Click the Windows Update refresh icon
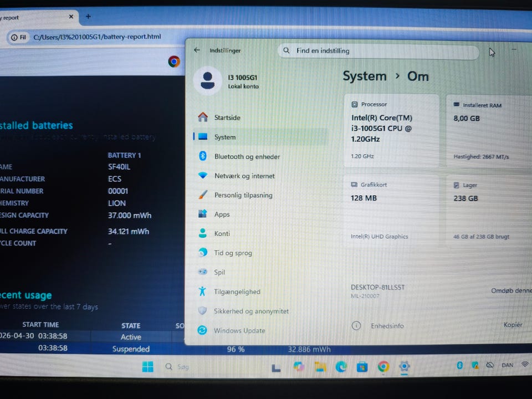532x399 pixels. [x=202, y=330]
